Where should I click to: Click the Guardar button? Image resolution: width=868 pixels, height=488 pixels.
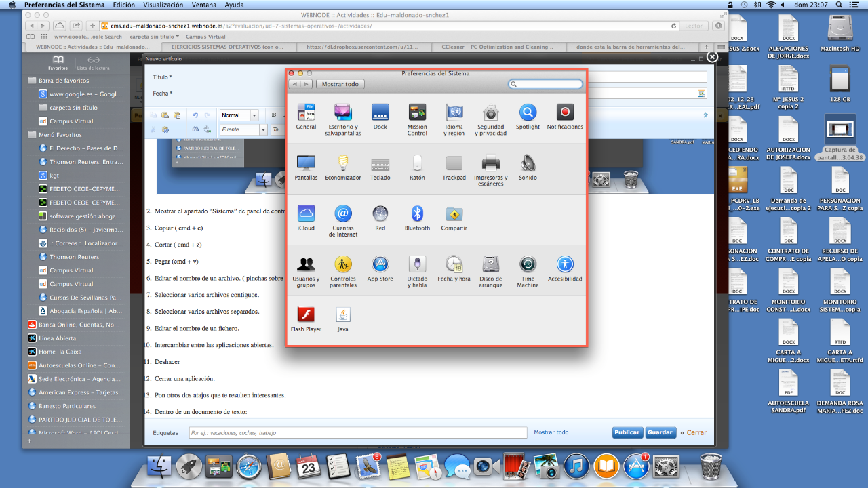[x=660, y=432]
